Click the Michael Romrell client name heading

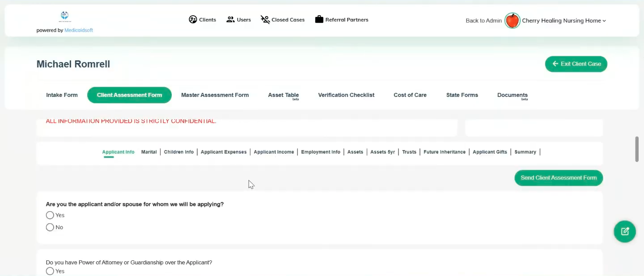(x=73, y=64)
